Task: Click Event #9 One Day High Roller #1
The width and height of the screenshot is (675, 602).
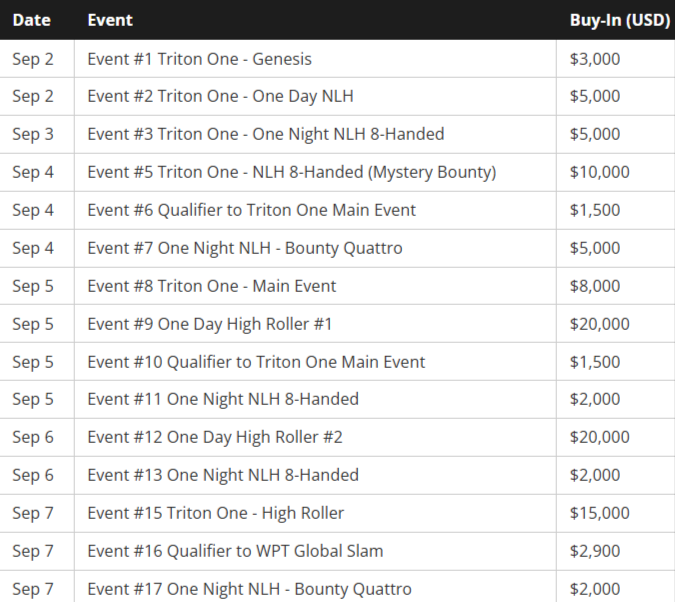Action: [x=209, y=325]
